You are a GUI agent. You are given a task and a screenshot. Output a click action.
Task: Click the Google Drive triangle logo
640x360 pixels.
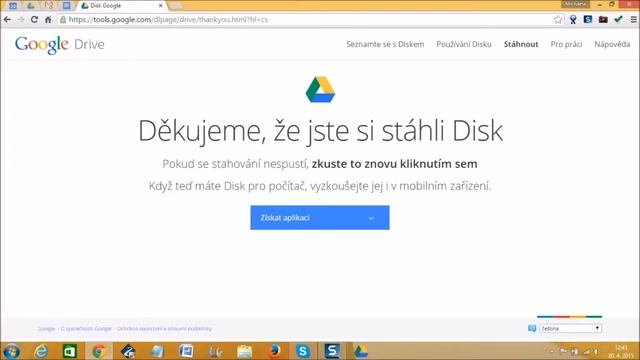pyautogui.click(x=320, y=89)
